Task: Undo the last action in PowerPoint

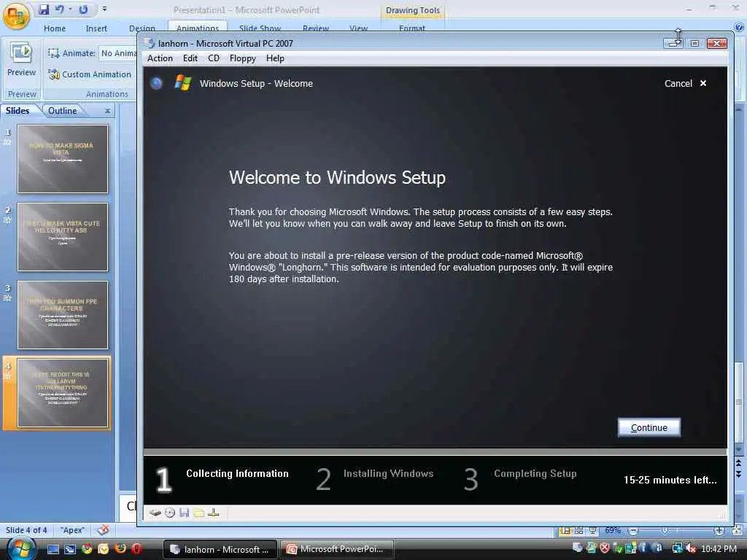Action: tap(60, 9)
